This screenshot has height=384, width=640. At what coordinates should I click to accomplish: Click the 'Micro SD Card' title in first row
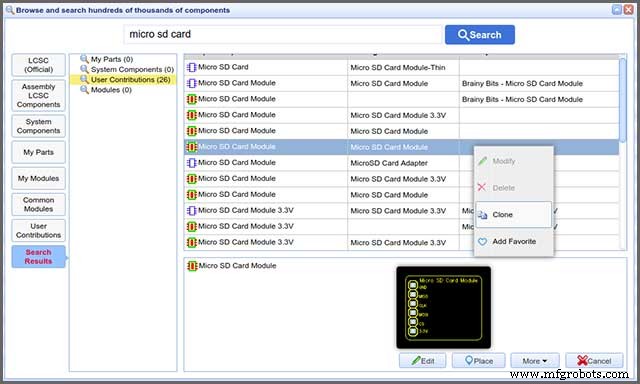223,67
